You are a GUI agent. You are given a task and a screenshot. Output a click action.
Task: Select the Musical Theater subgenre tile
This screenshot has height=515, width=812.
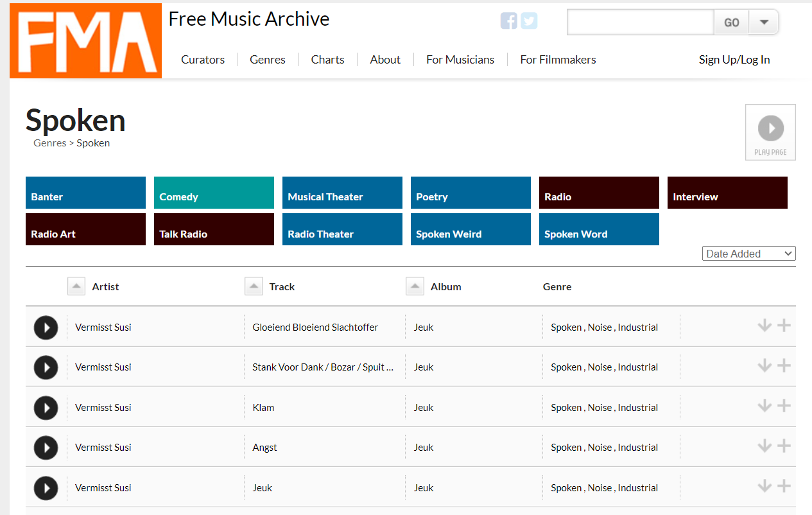point(342,193)
